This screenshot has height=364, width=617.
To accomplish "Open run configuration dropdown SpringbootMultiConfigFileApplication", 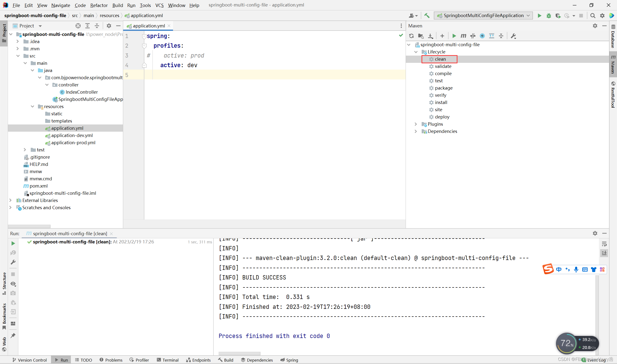I will click(483, 16).
